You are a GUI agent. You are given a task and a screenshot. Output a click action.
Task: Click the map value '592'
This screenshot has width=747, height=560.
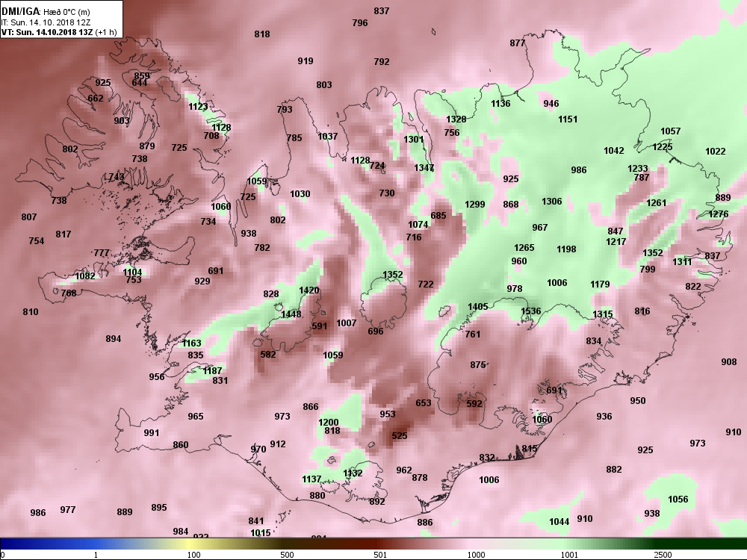pos(474,403)
